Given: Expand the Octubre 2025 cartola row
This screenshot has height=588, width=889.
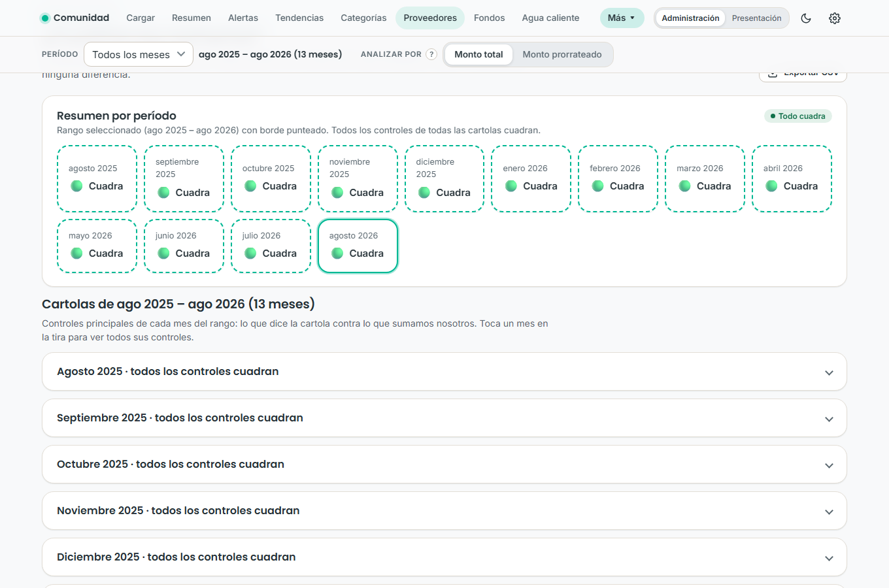Looking at the screenshot, I should coord(444,465).
